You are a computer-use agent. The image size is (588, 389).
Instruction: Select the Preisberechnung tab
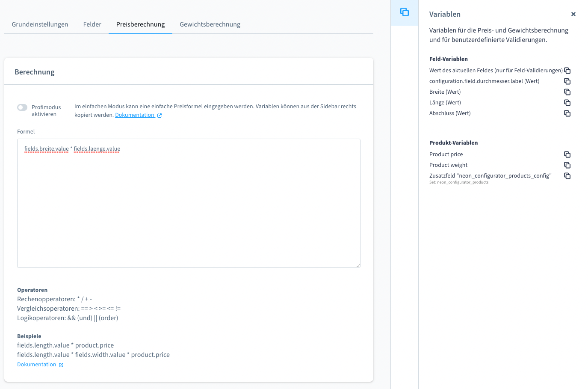[x=140, y=24]
